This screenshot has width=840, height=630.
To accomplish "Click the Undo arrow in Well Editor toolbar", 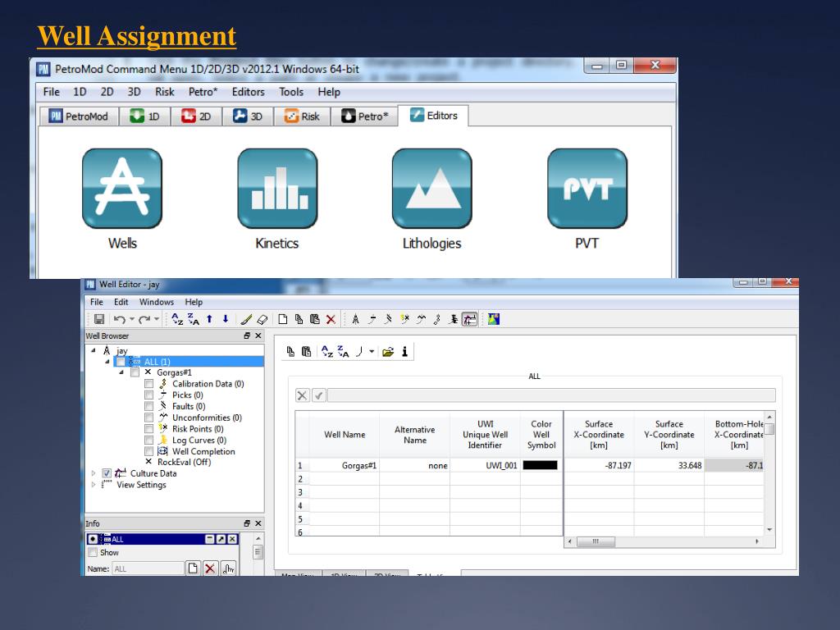I will click(119, 319).
